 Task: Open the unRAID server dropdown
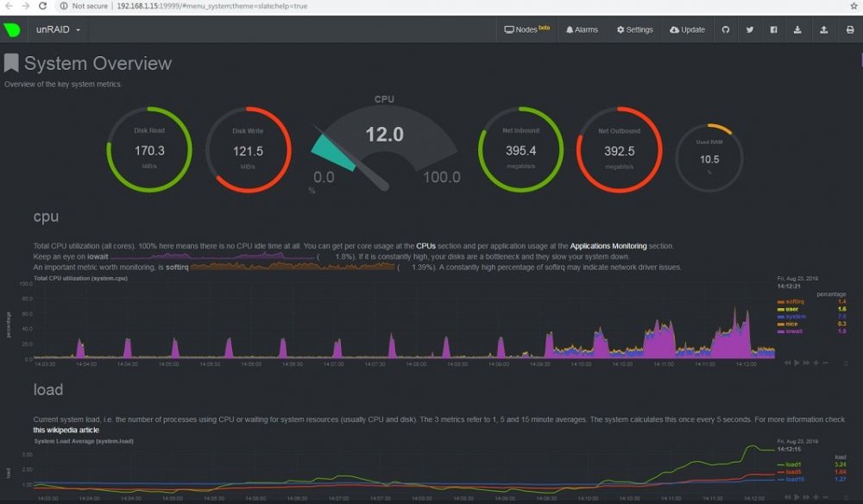(58, 29)
